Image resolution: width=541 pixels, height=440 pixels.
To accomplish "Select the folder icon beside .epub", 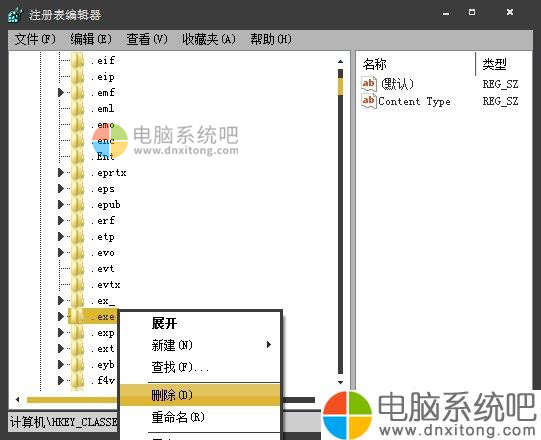I will (x=78, y=205).
